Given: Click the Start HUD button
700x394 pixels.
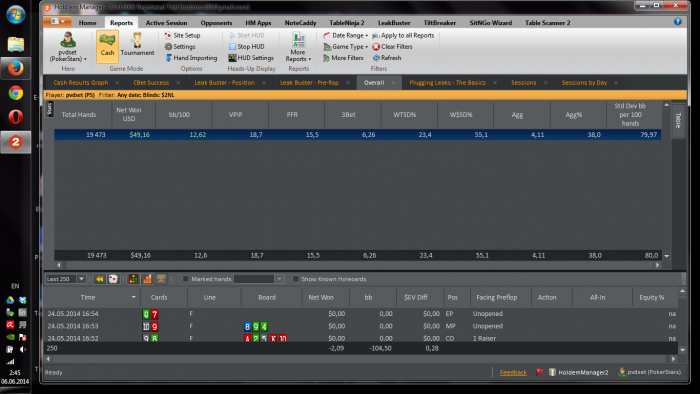Looking at the screenshot, I should [246, 35].
